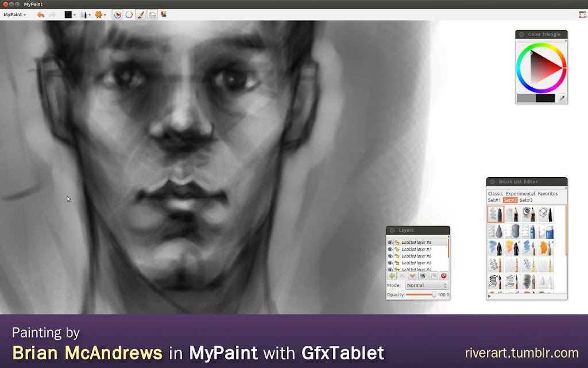588x368 pixels.
Task: Move layer down with orange arrow
Action: tap(412, 275)
